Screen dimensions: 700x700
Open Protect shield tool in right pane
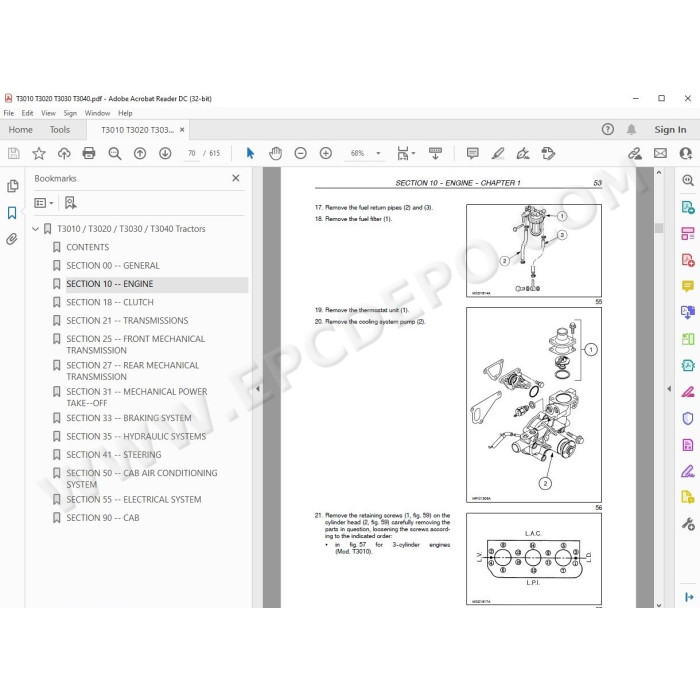(x=688, y=418)
